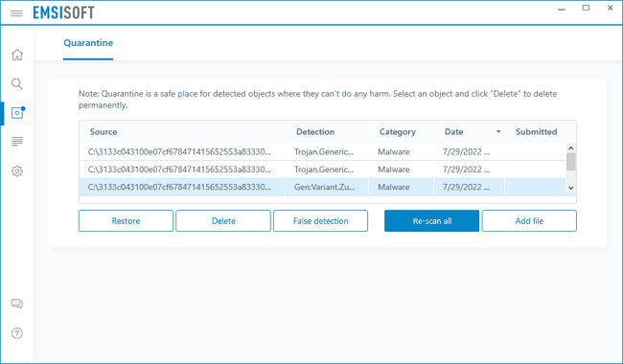Click Malware category in highlighted row
The height and width of the screenshot is (364, 623).
click(x=393, y=187)
